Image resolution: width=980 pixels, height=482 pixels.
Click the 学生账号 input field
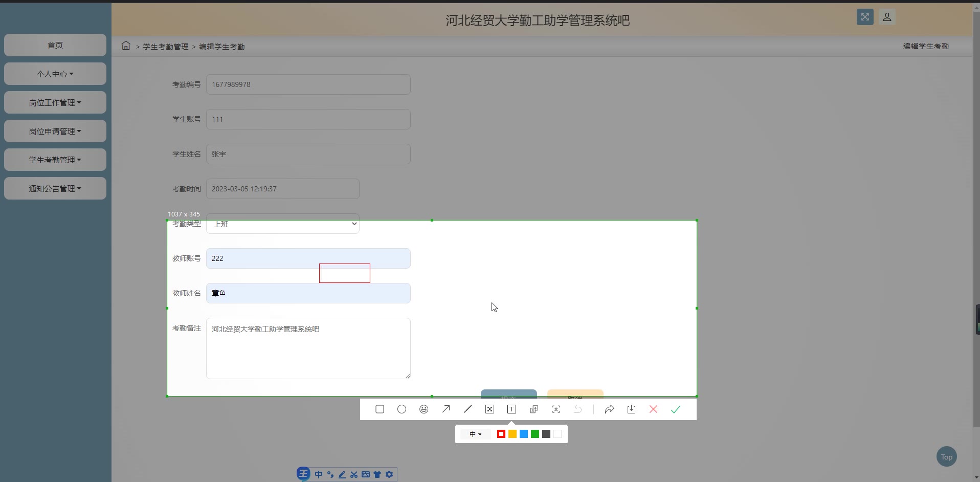tap(308, 119)
